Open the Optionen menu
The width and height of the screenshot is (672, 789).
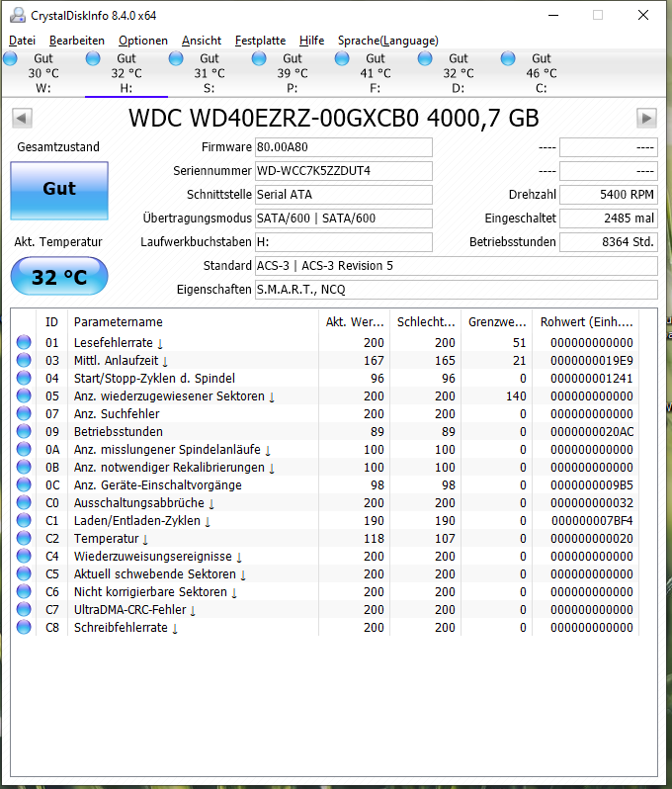tap(143, 41)
